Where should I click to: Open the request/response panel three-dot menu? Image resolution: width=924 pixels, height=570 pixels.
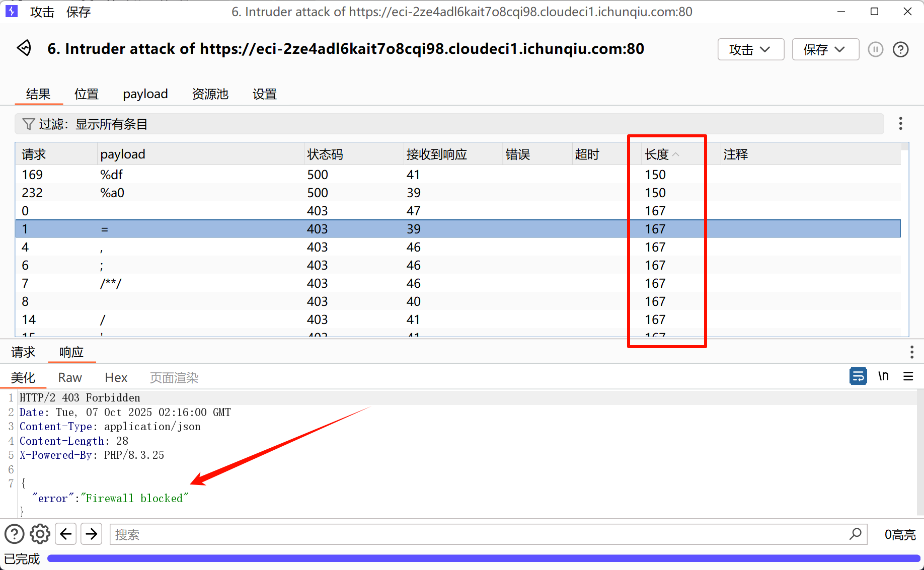click(x=911, y=352)
